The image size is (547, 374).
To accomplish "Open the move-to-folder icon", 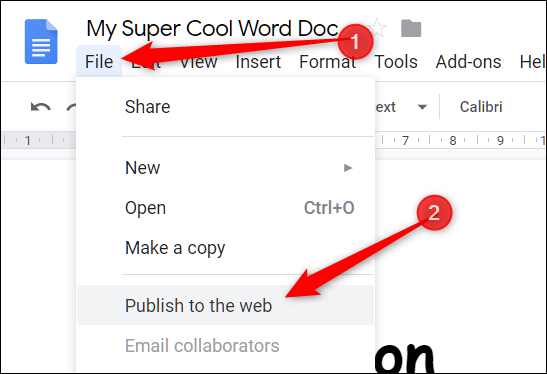I will tap(411, 28).
